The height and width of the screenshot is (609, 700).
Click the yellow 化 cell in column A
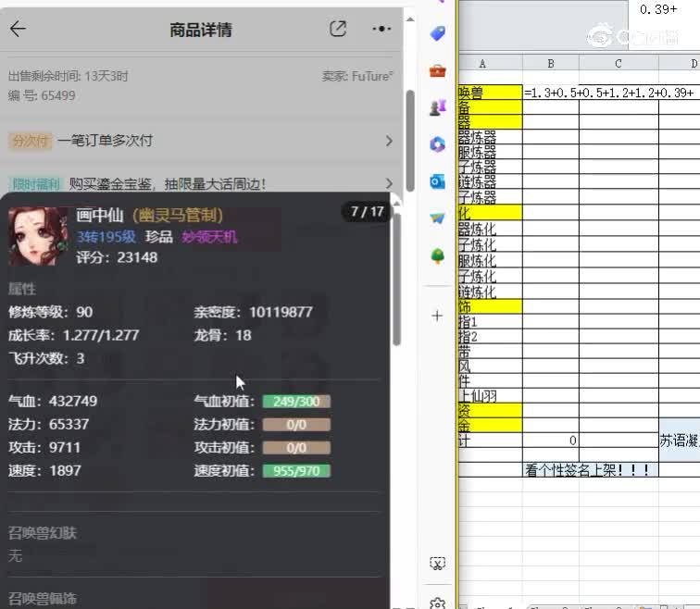pyautogui.click(x=490, y=213)
